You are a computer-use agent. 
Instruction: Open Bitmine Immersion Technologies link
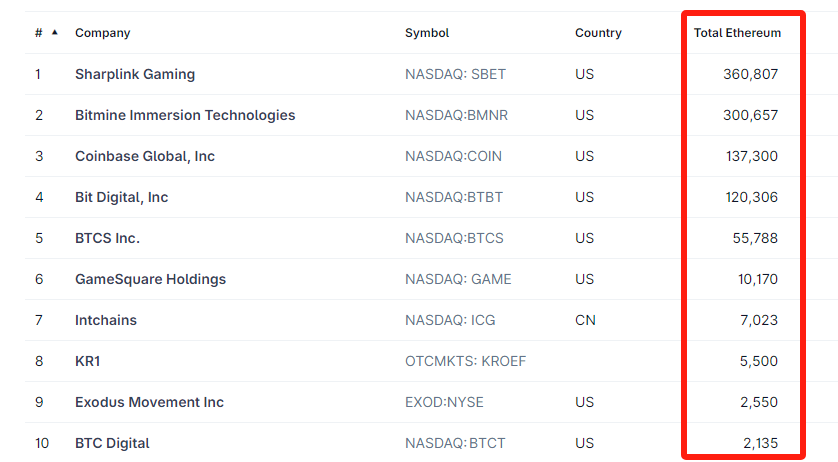185,115
